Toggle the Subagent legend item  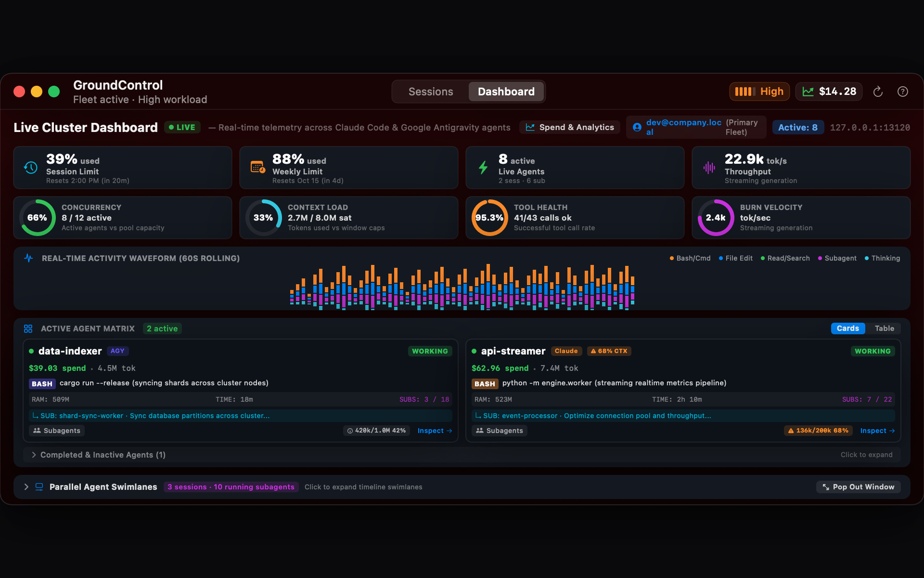pyautogui.click(x=837, y=258)
